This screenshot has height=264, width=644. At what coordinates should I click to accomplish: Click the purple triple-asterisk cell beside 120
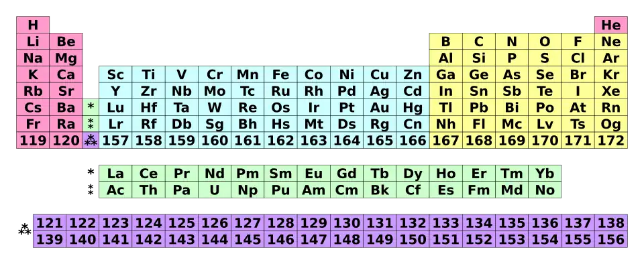(x=91, y=140)
